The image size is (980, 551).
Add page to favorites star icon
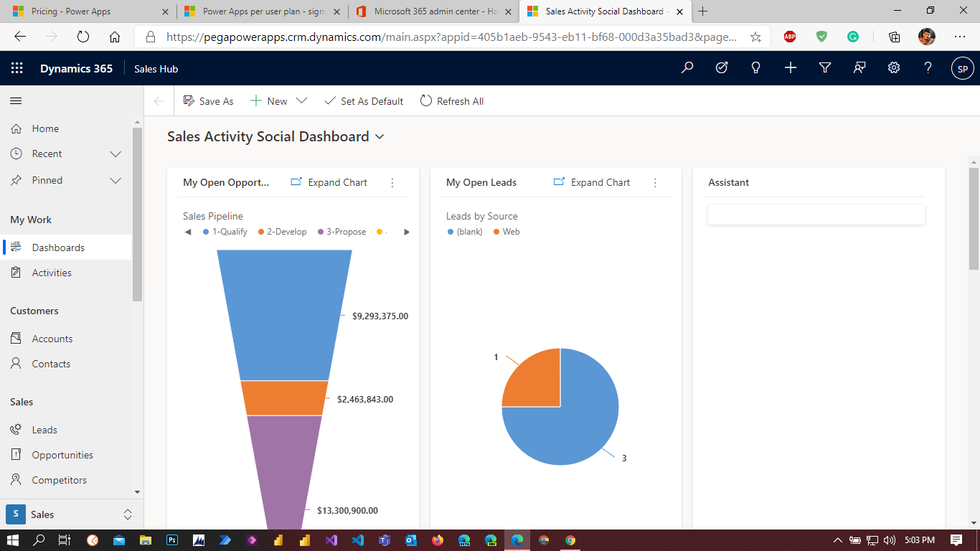click(755, 37)
